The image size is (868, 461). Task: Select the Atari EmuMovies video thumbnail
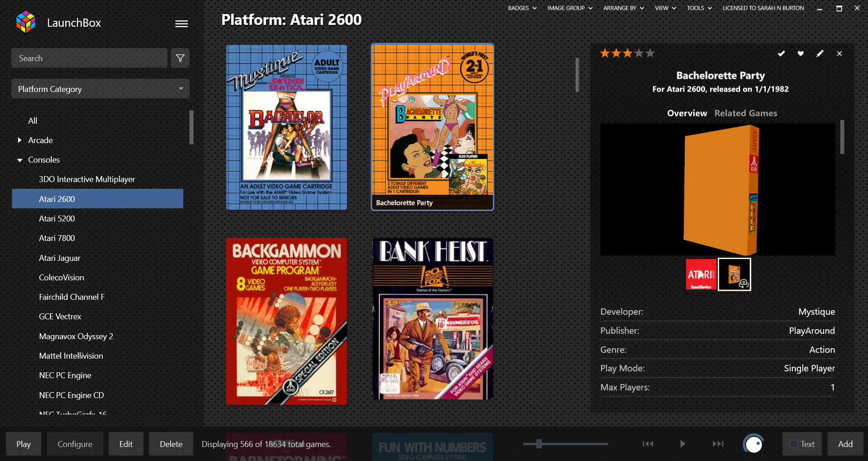pyautogui.click(x=701, y=274)
